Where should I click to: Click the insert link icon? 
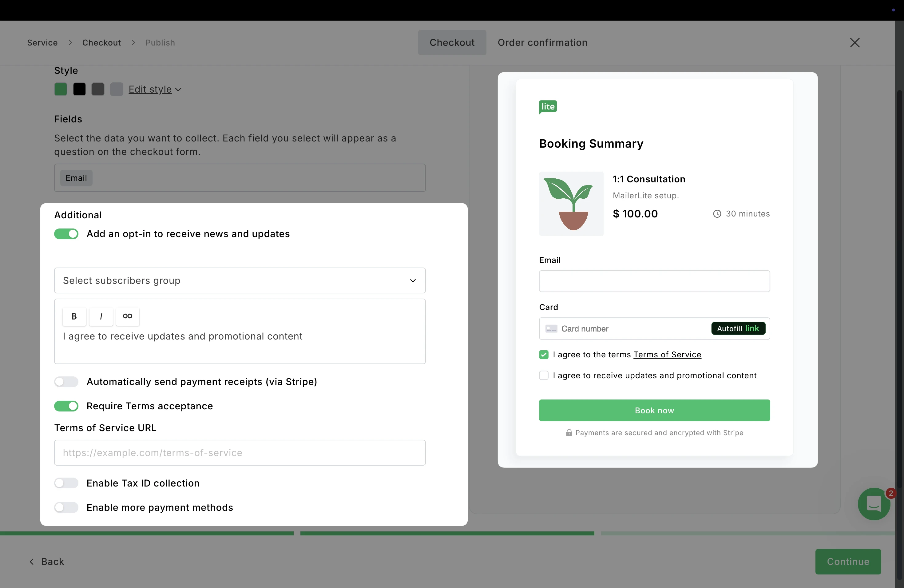tap(128, 316)
